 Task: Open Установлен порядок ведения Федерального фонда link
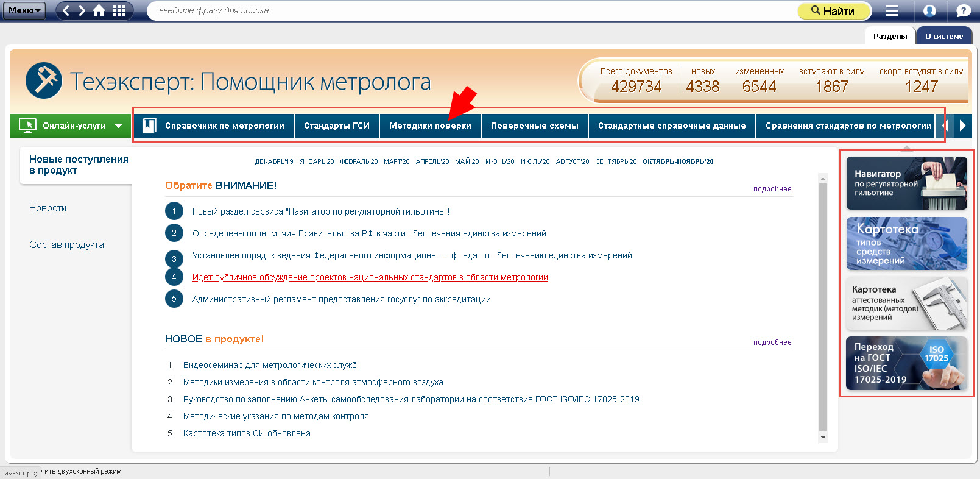tap(412, 255)
